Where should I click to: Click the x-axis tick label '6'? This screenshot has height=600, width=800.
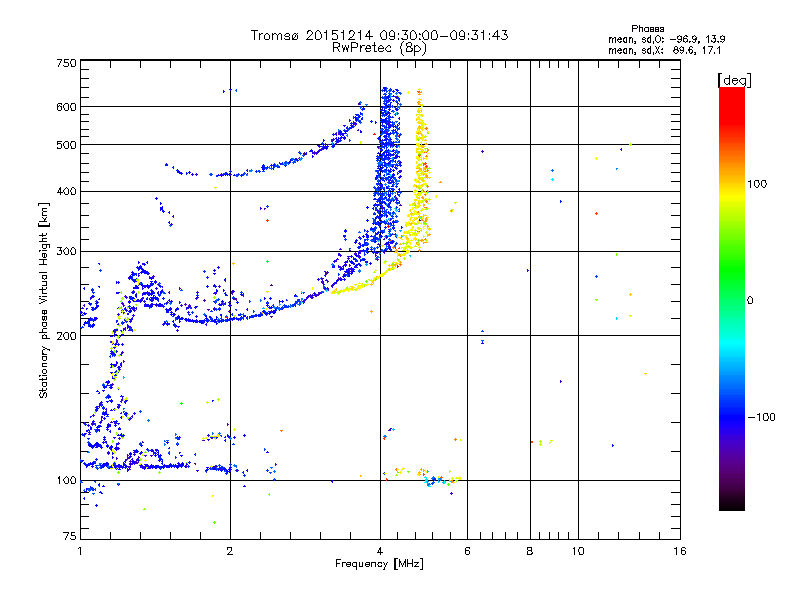tap(467, 551)
